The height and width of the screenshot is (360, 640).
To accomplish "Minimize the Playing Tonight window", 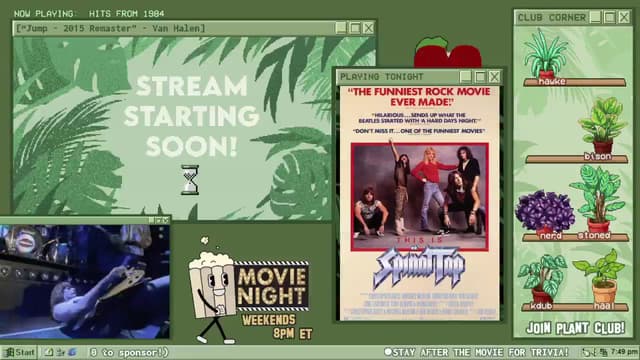I will coord(466,76).
